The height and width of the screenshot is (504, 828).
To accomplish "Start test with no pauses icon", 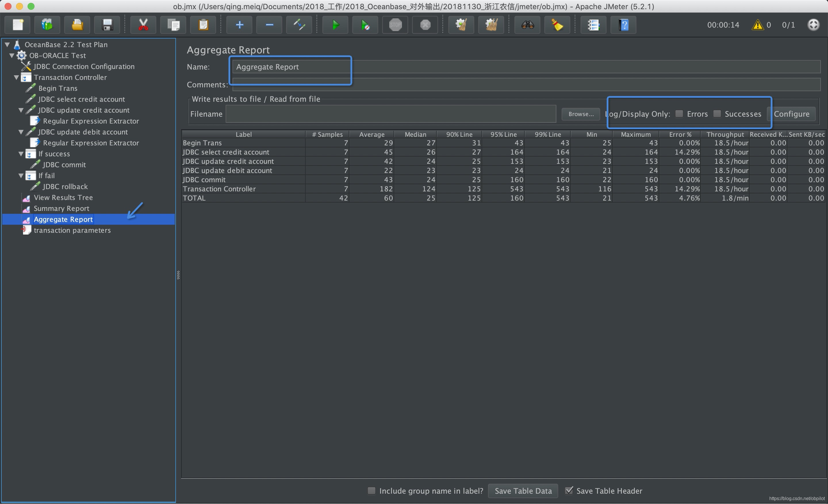I will (x=365, y=25).
